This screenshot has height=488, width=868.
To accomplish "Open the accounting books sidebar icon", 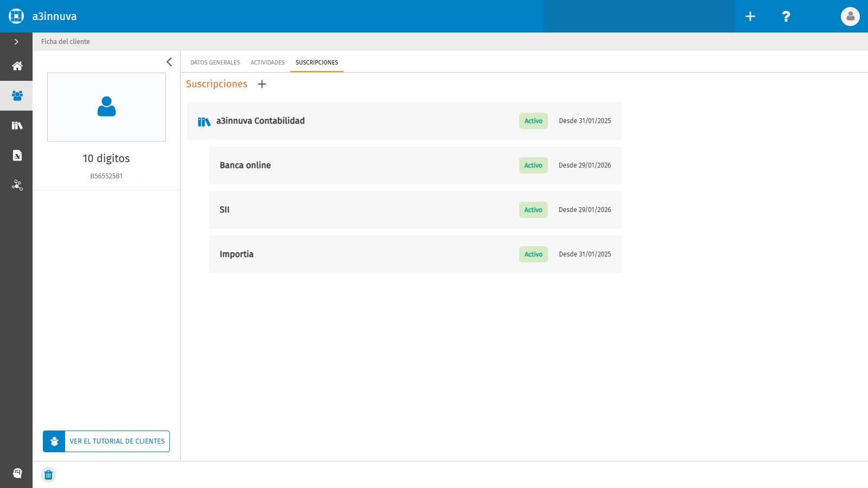I will click(17, 125).
